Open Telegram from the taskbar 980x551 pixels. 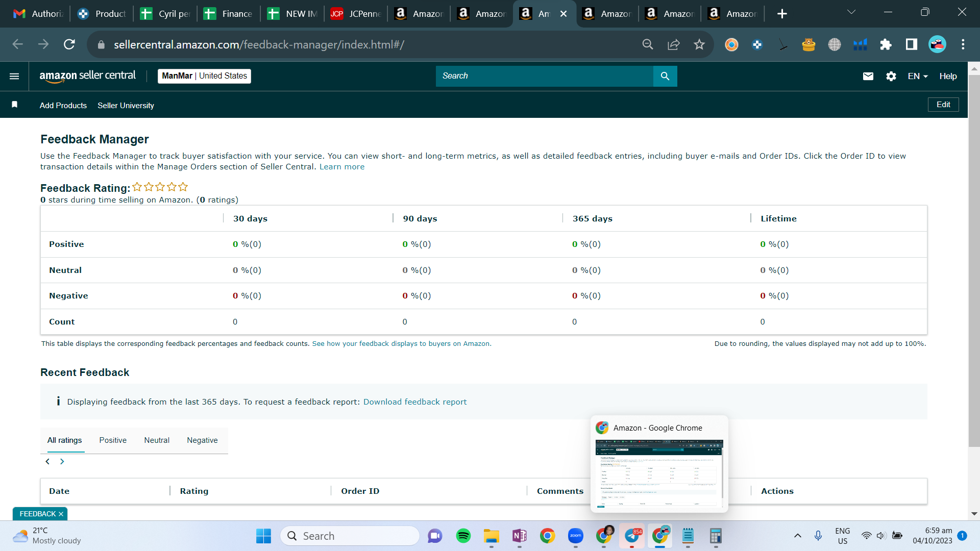pyautogui.click(x=632, y=536)
